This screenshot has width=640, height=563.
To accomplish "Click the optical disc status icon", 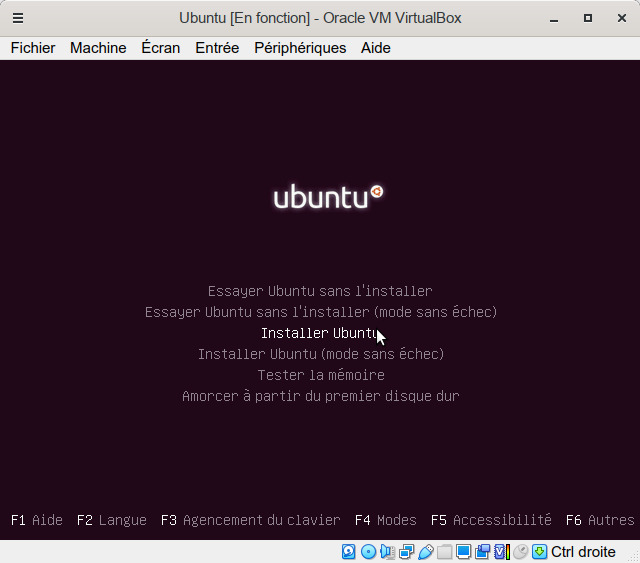I will tap(368, 552).
